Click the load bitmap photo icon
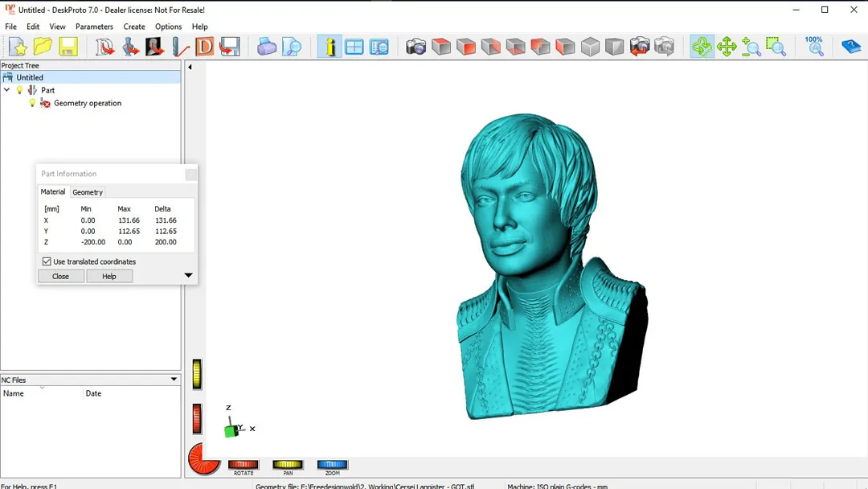Viewport: 868px width, 489px height. [x=155, y=47]
